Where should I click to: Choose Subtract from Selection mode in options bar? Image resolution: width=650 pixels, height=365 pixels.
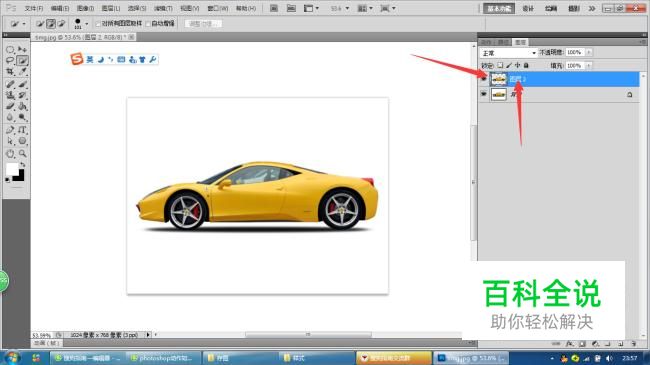point(61,24)
